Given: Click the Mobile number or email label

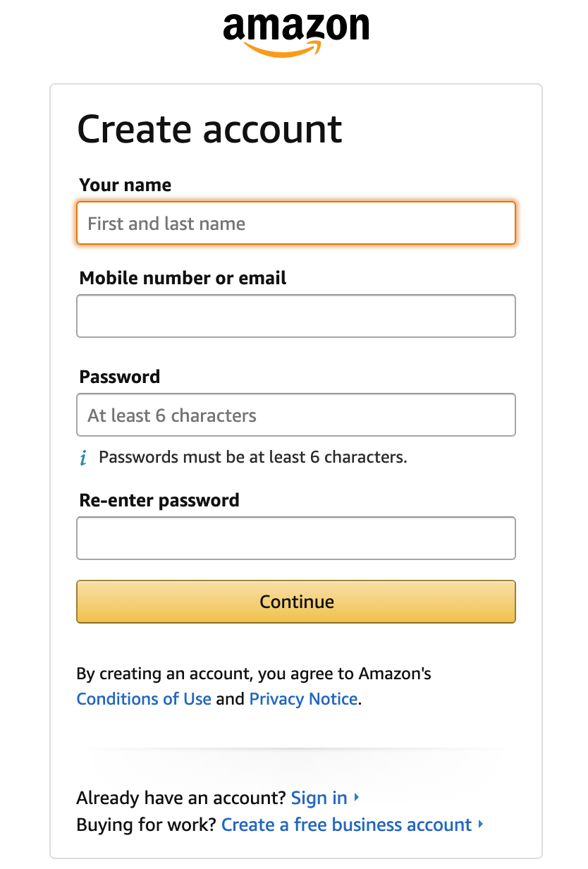Looking at the screenshot, I should tap(183, 278).
